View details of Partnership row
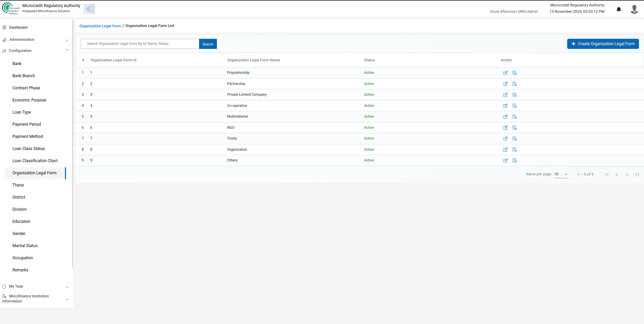644x324 pixels. point(514,84)
